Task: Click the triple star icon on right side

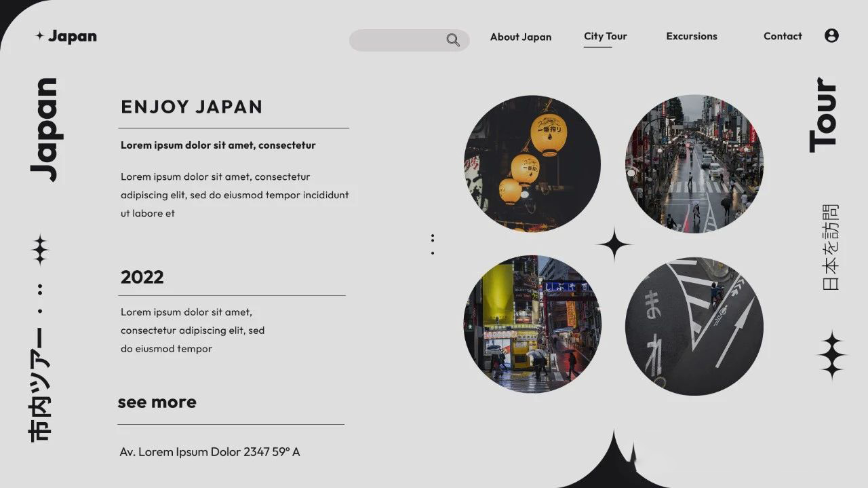Action: [x=831, y=355]
